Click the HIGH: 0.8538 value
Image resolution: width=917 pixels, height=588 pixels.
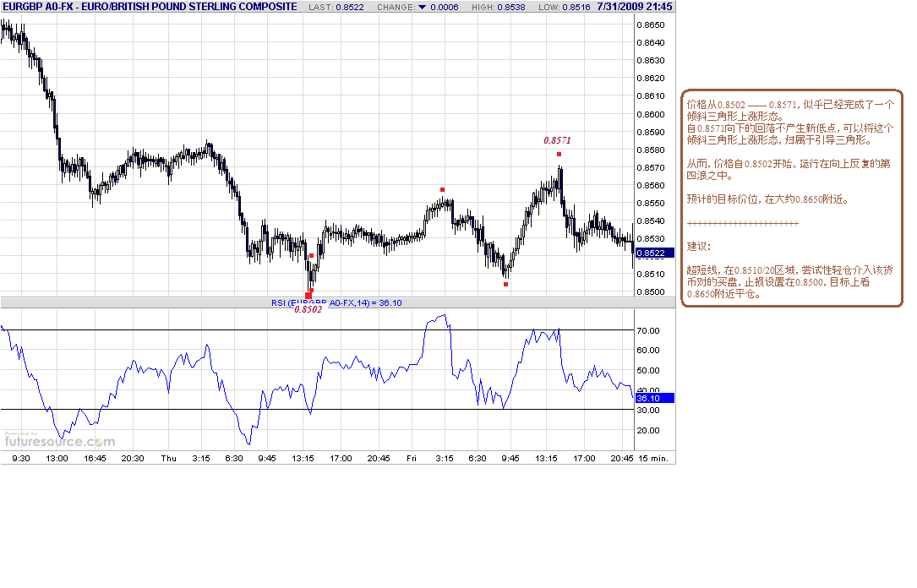pyautogui.click(x=499, y=7)
